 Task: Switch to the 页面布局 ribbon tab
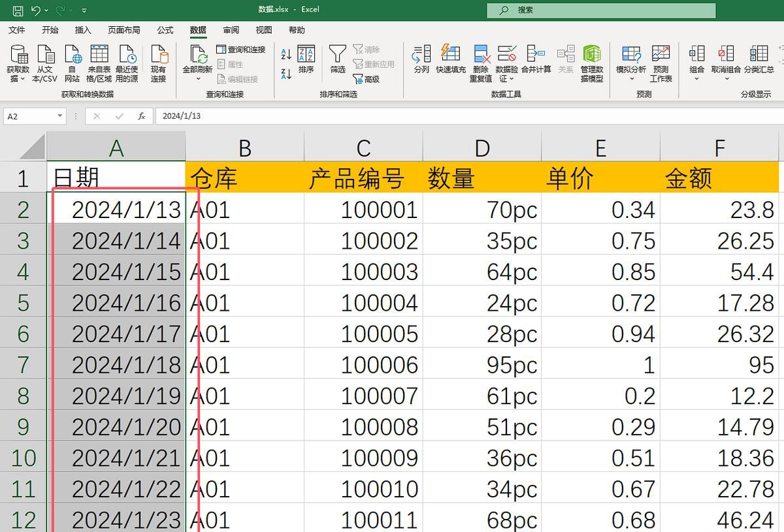coord(124,30)
